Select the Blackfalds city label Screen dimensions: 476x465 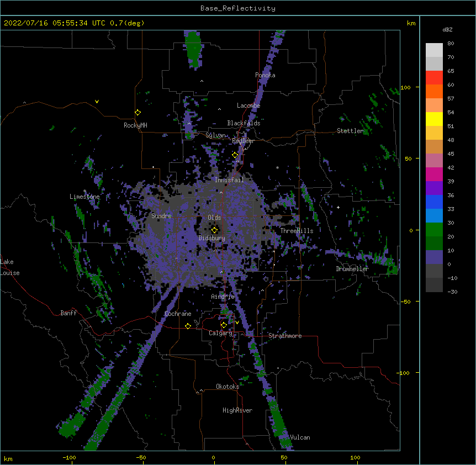pos(244,123)
